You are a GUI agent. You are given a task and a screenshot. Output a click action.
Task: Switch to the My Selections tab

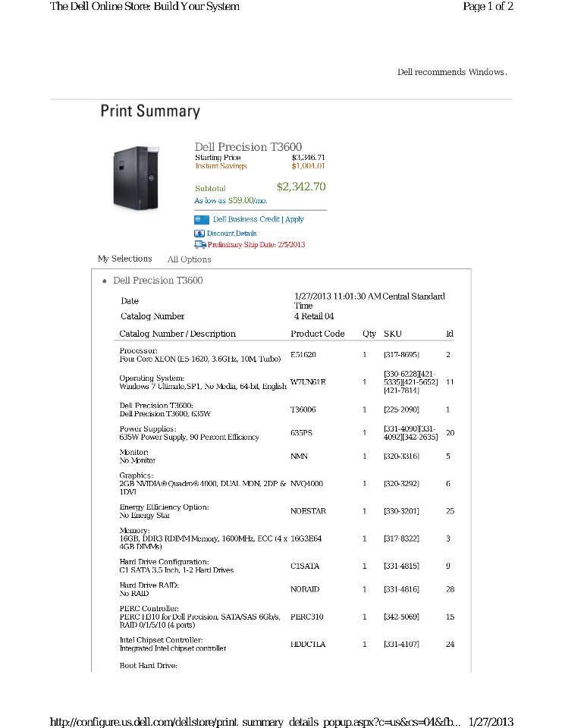click(124, 259)
